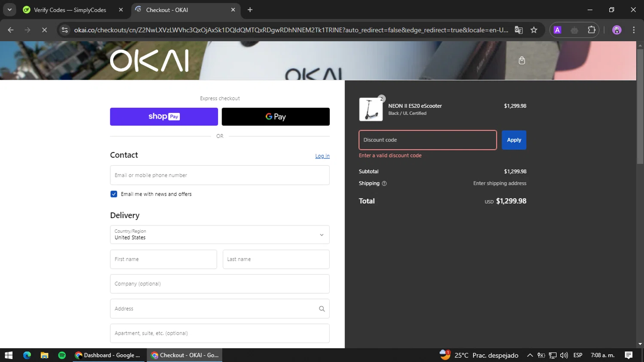The image size is (644, 362).
Task: Click the translate page icon
Action: tap(519, 30)
